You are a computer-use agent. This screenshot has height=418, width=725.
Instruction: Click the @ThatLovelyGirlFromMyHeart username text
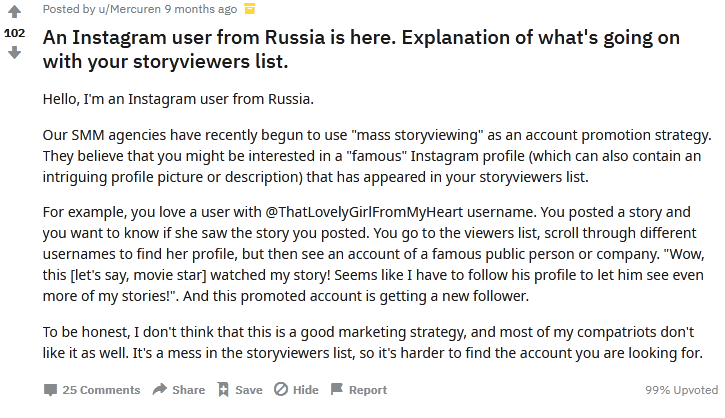tap(364, 212)
